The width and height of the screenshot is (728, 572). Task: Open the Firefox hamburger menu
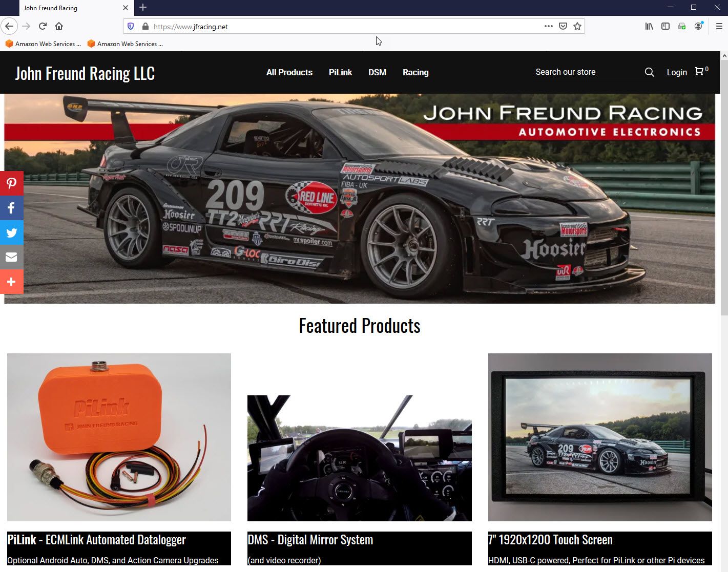[719, 26]
